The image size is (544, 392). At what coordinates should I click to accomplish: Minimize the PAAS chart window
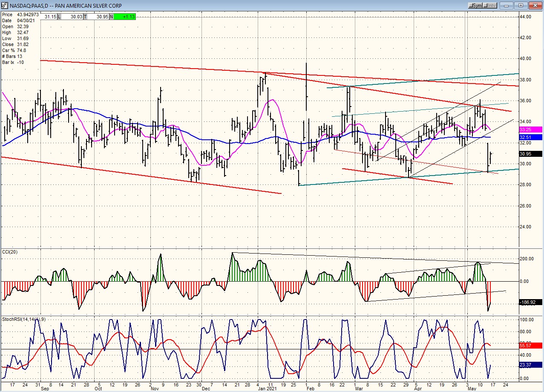pos(507,5)
